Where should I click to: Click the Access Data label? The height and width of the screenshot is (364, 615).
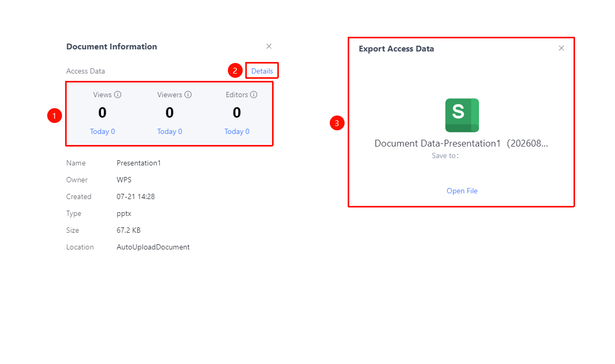click(86, 71)
